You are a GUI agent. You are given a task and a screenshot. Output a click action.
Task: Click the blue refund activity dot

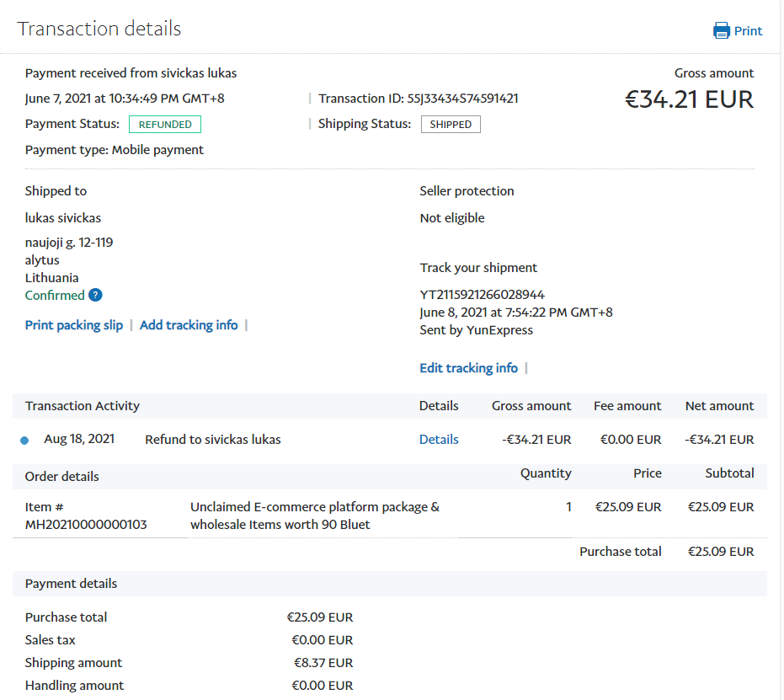24,441
